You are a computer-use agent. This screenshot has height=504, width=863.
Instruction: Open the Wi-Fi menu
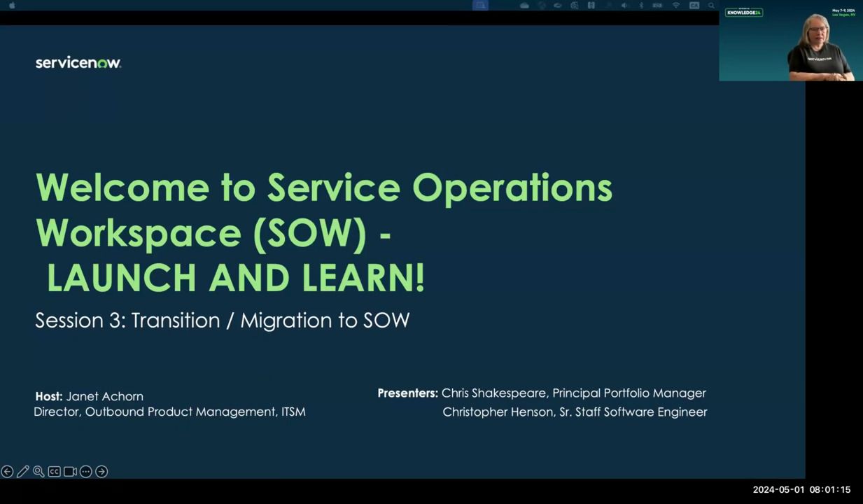coord(675,5)
